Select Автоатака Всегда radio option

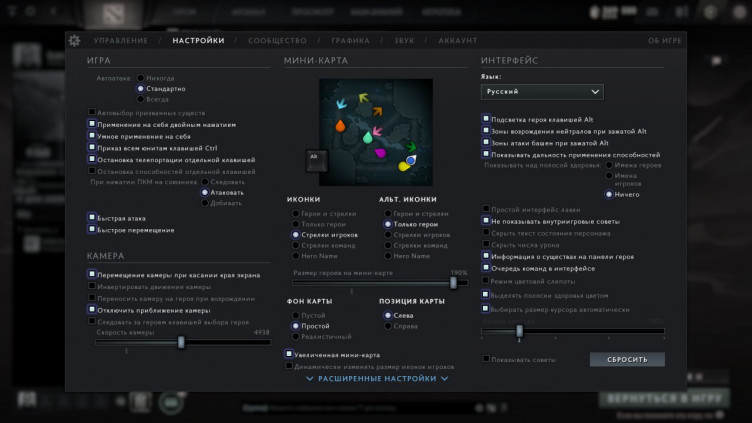(141, 100)
